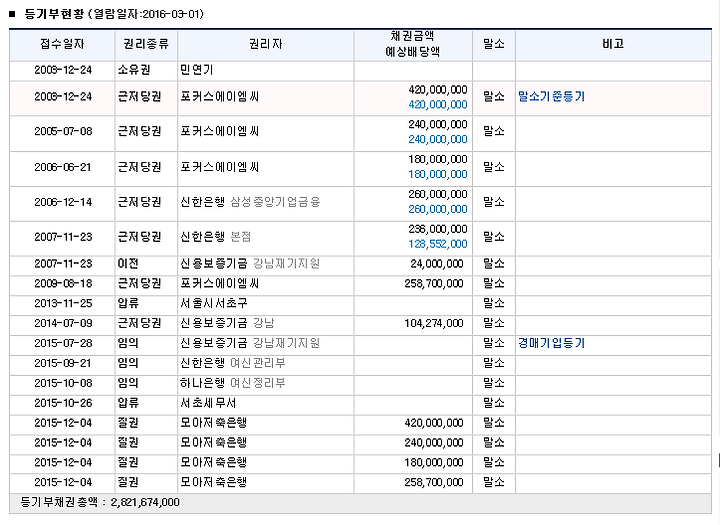Select owner name 민연기
This screenshot has width=720, height=525.
[x=197, y=70]
